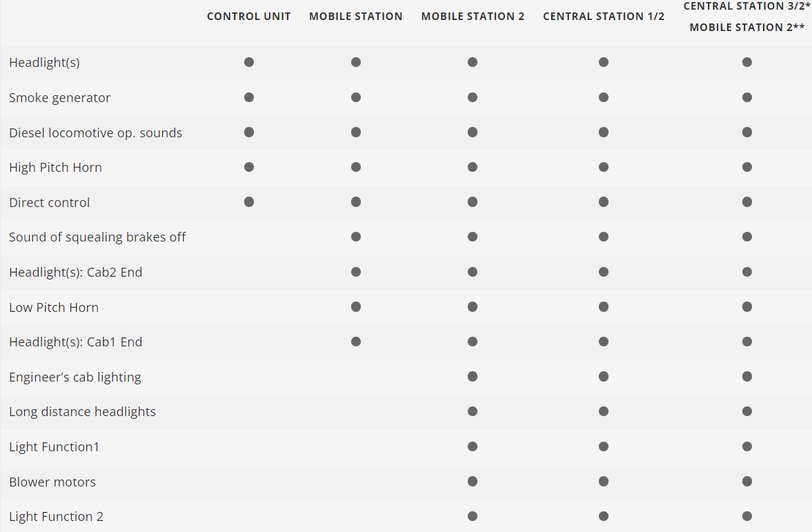Click the Sound of squealing brakes off label
812x532 pixels.
click(97, 237)
